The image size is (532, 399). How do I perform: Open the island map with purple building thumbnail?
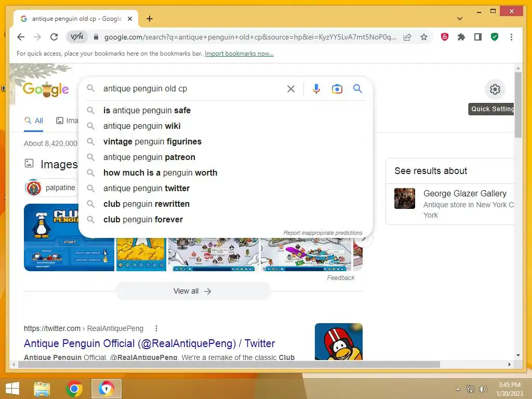(305, 254)
